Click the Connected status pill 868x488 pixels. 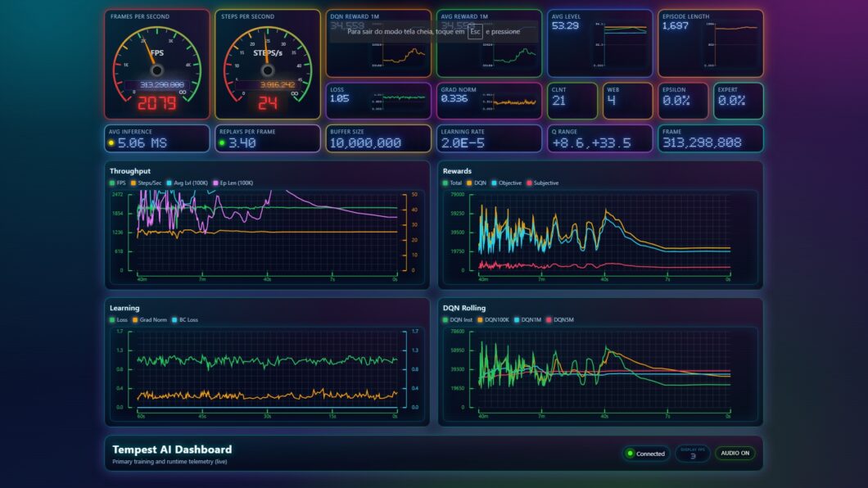[645, 453]
